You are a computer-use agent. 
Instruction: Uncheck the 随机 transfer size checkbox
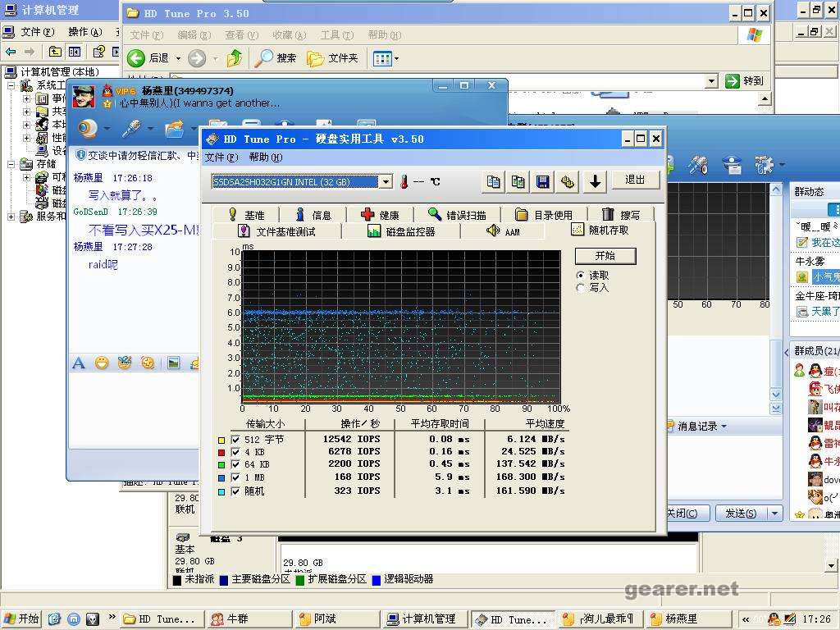tap(235, 491)
